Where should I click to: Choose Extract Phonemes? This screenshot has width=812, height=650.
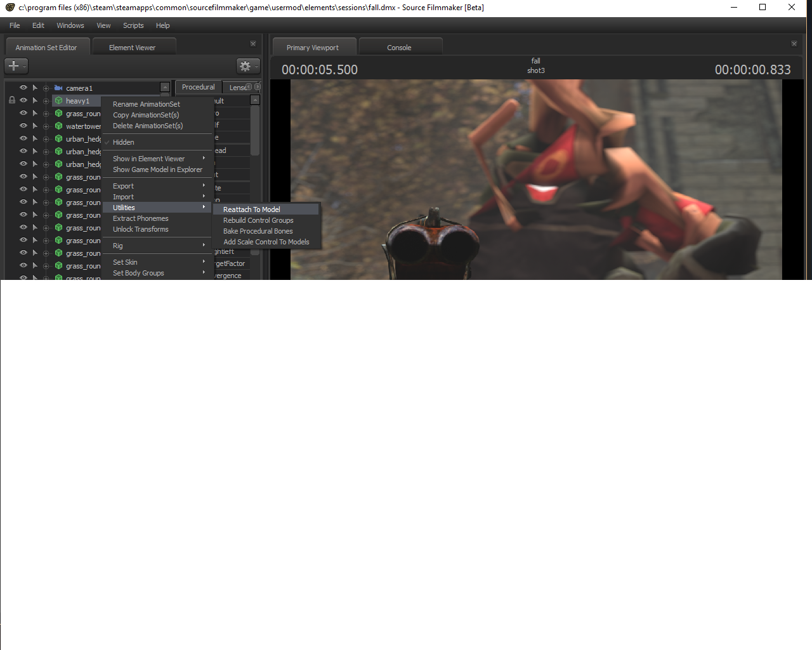157,218
